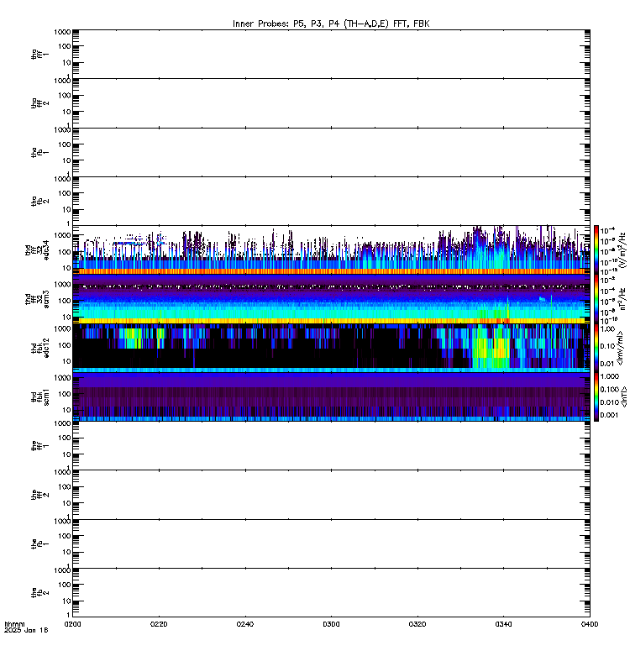The height and width of the screenshot is (672, 630).
Task: Click the 0400 time axis label
Action: pyautogui.click(x=590, y=624)
